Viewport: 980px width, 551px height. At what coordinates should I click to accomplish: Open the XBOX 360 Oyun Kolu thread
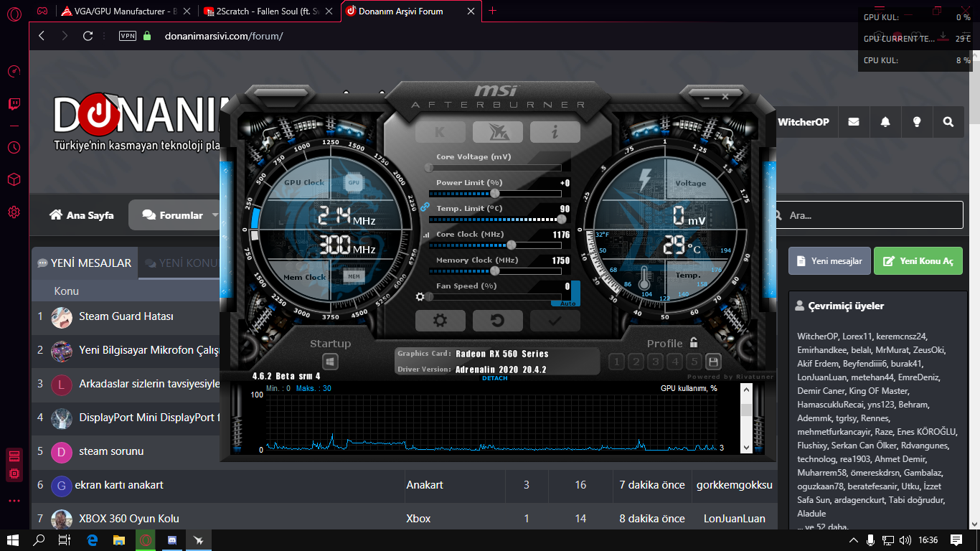pyautogui.click(x=129, y=519)
